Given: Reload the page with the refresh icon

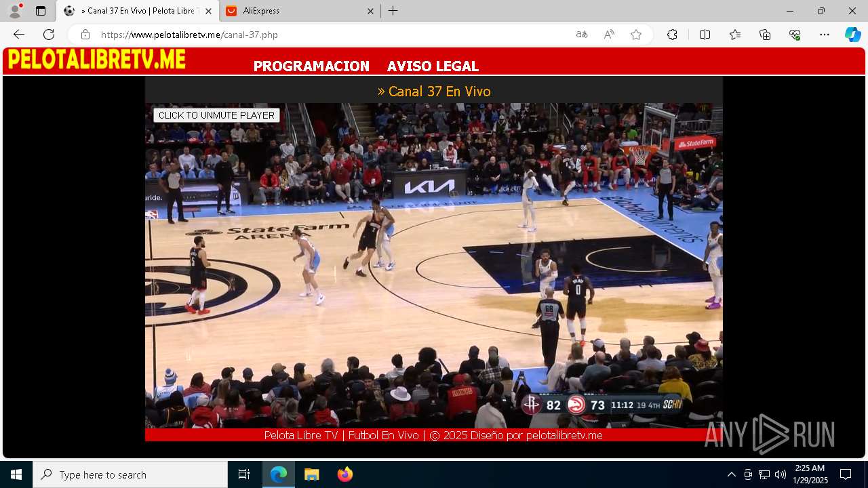Looking at the screenshot, I should 49,35.
